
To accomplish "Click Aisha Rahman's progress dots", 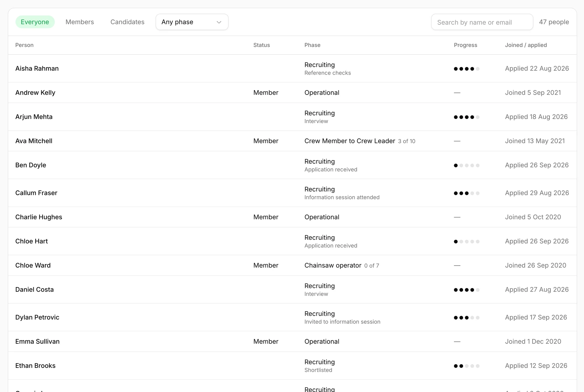I will click(467, 69).
